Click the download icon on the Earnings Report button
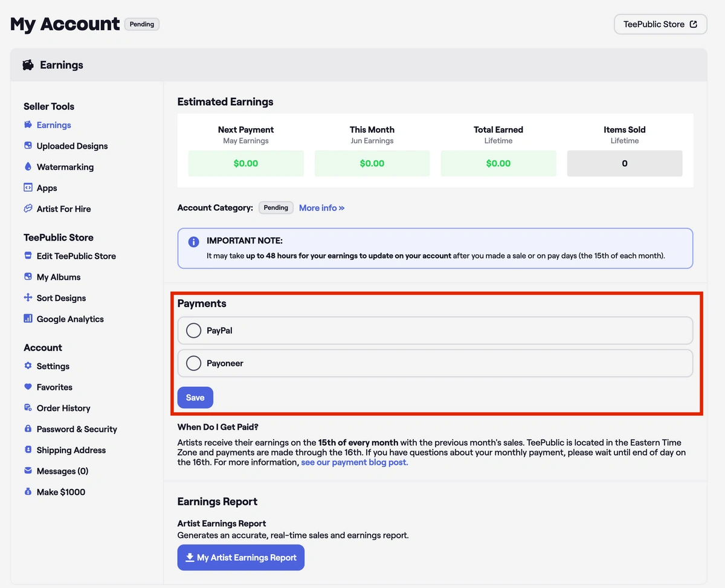Screen dimensions: 725x588 (x=190, y=557)
